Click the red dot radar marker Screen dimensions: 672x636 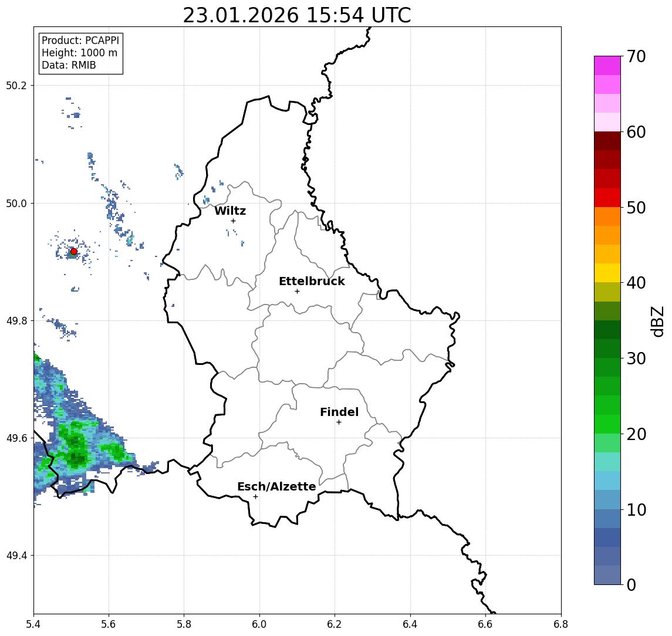(74, 252)
